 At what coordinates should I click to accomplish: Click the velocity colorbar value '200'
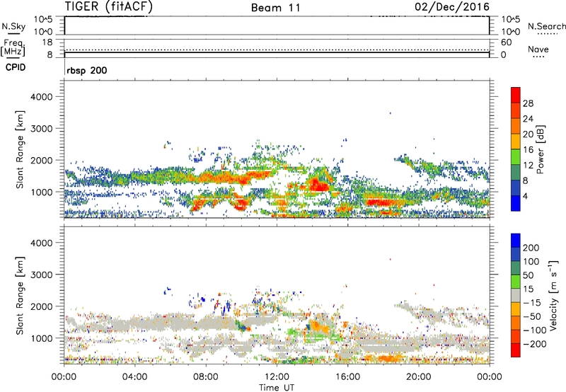(531, 248)
